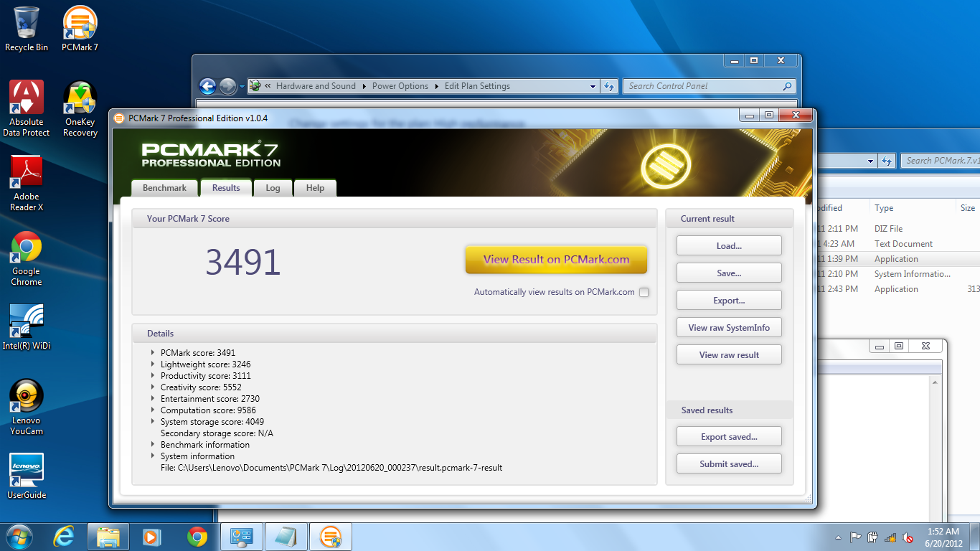
Task: Click the Forward arrow in Control Panel window
Action: click(227, 86)
